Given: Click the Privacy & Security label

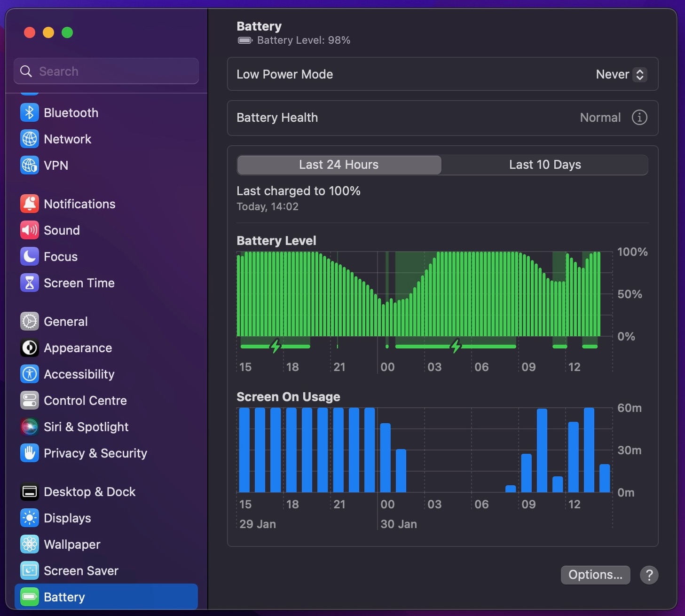Looking at the screenshot, I should coord(95,453).
